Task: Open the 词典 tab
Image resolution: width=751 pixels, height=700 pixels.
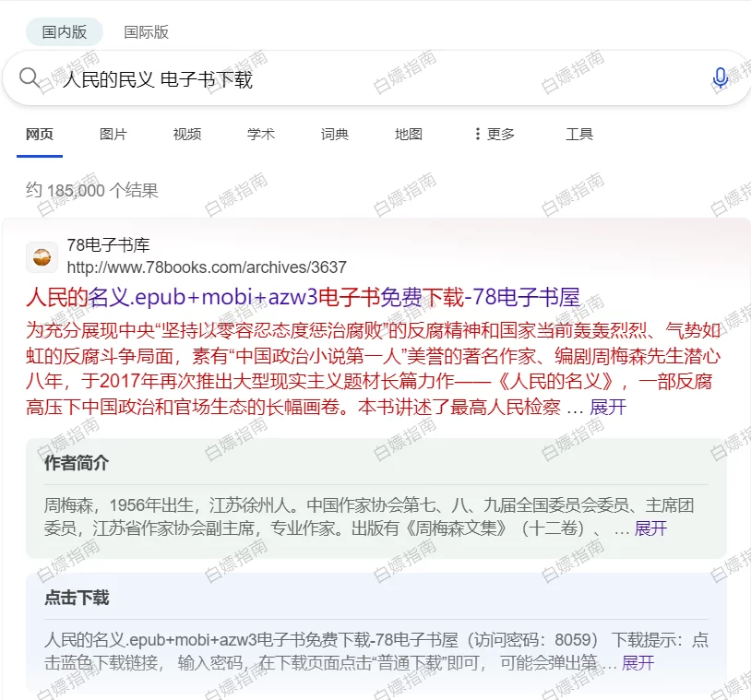Action: click(334, 134)
